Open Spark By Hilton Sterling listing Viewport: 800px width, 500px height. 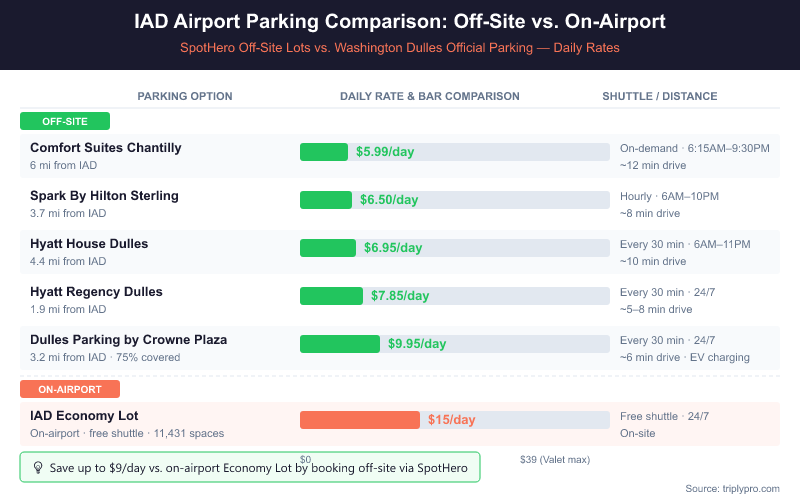104,196
